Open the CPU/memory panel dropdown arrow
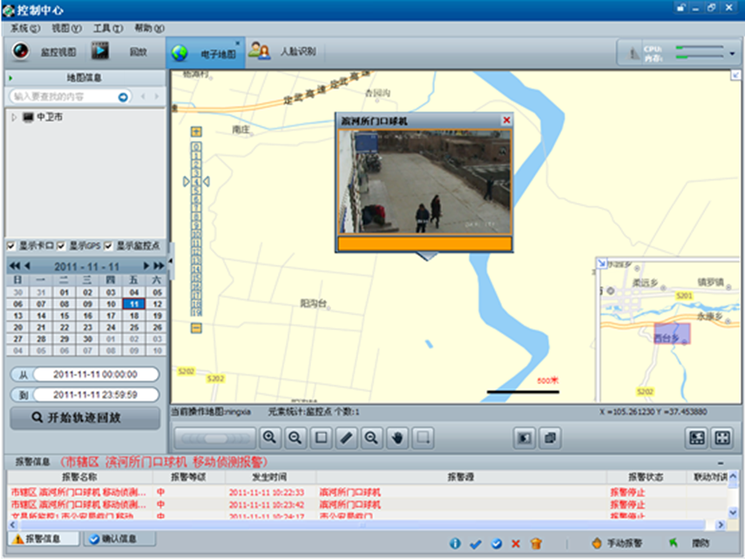The image size is (745, 560). coord(733,53)
